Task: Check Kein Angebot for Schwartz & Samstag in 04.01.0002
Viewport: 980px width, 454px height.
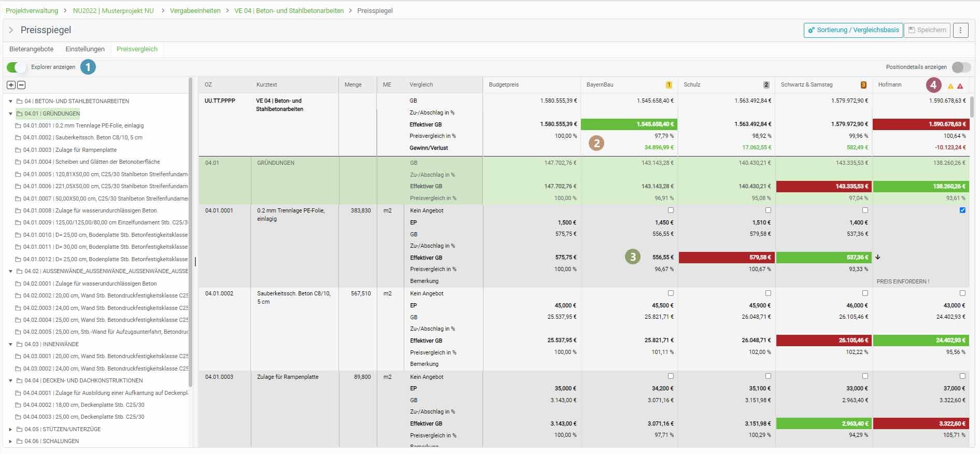Action: click(865, 293)
